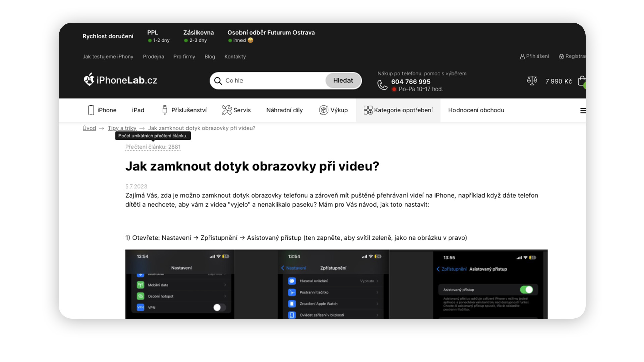Click Přečtení článku: 2881 counter
The height and width of the screenshot is (362, 644).
(153, 147)
